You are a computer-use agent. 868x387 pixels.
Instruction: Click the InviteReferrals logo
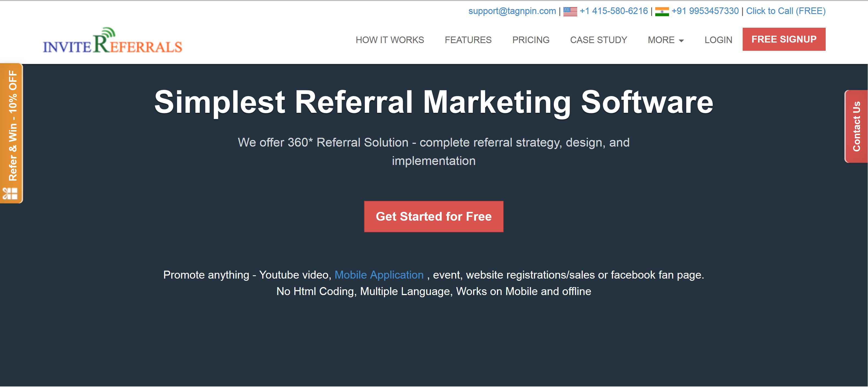click(112, 40)
